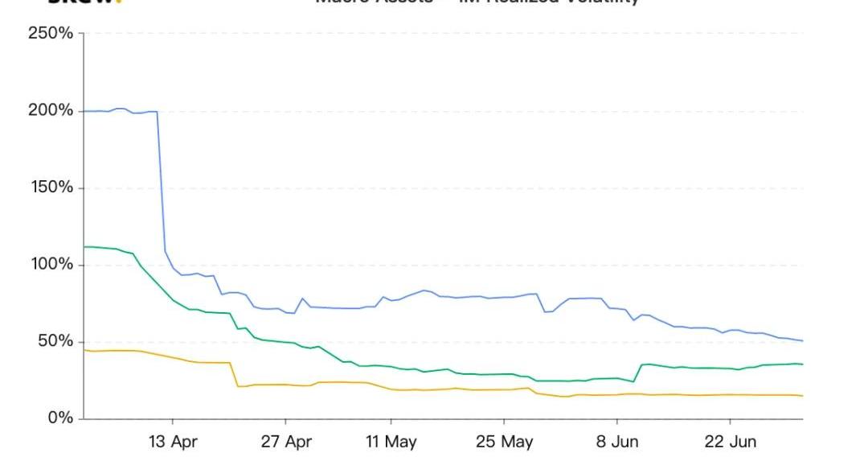Select the 13 Apr date label
868x457 pixels.
pos(173,442)
